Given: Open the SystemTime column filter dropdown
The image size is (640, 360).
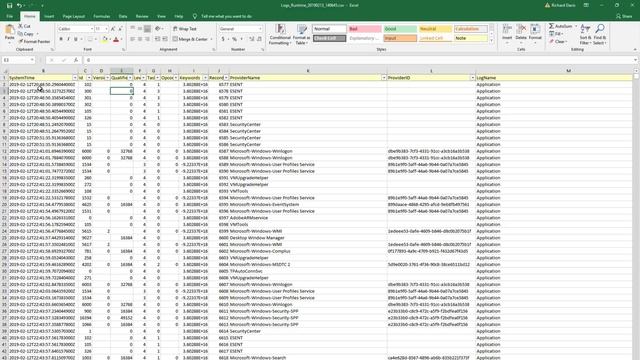Looking at the screenshot, I should pyautogui.click(x=75, y=78).
